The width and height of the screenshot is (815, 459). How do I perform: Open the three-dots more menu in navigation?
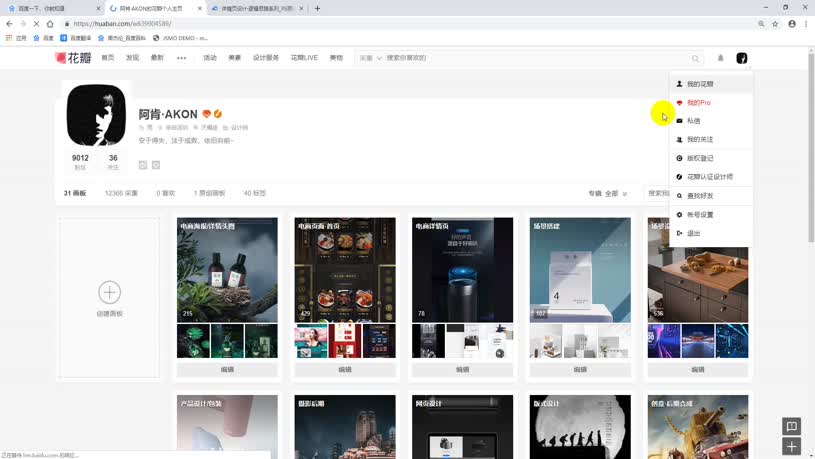(x=181, y=58)
